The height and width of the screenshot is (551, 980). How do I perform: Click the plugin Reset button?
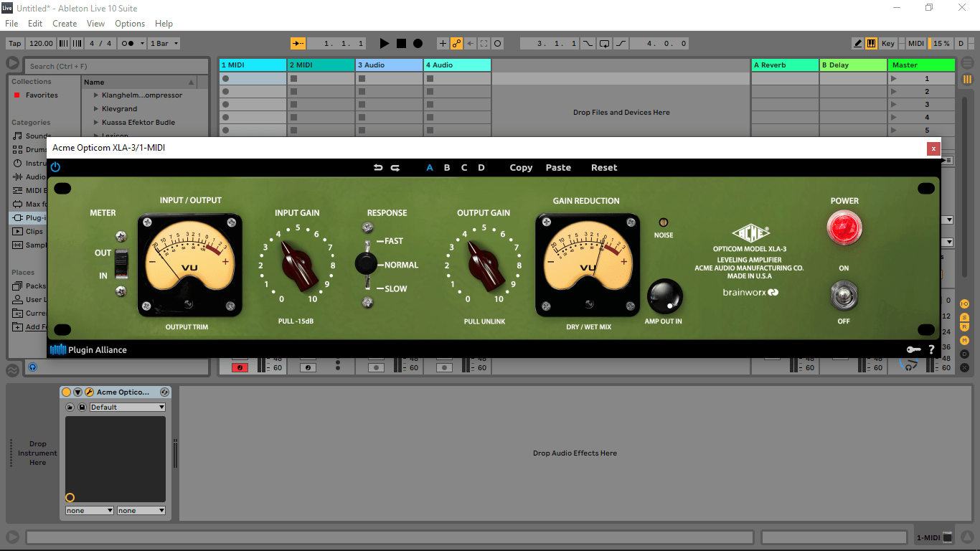click(604, 168)
